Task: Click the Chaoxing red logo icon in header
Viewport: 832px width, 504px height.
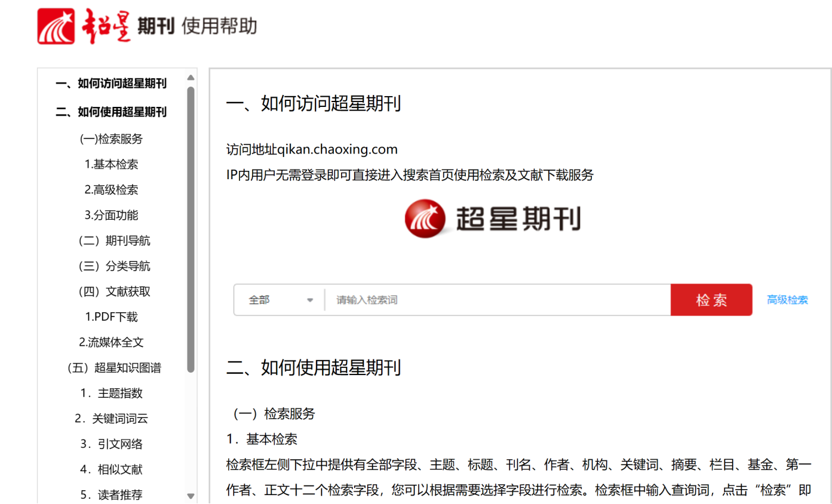Action: 56,26
